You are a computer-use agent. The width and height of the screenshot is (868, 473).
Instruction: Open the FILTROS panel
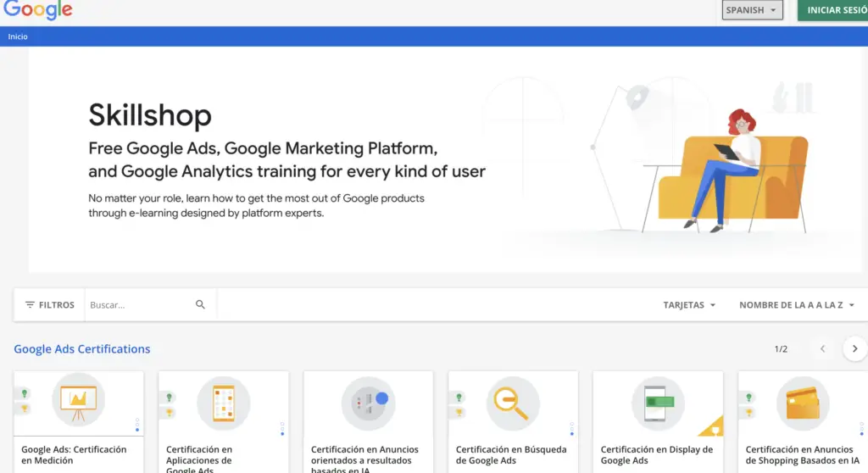(x=49, y=304)
